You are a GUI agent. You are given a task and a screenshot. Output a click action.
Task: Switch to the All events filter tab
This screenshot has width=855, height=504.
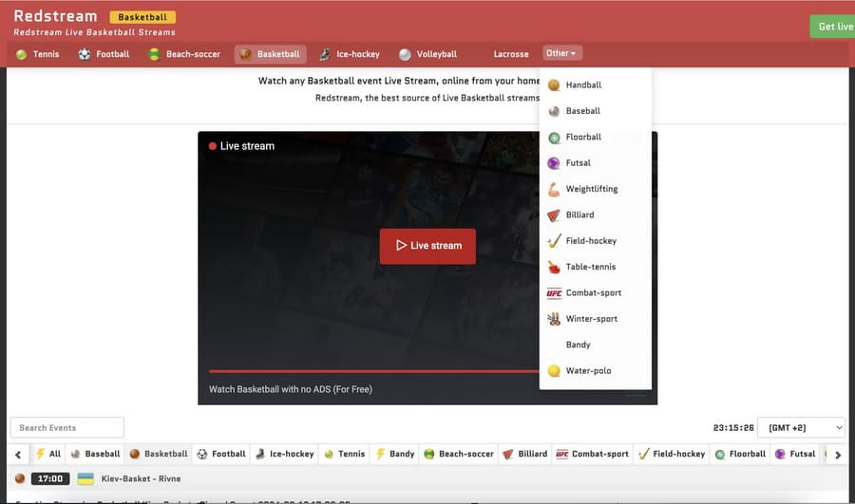(x=48, y=454)
